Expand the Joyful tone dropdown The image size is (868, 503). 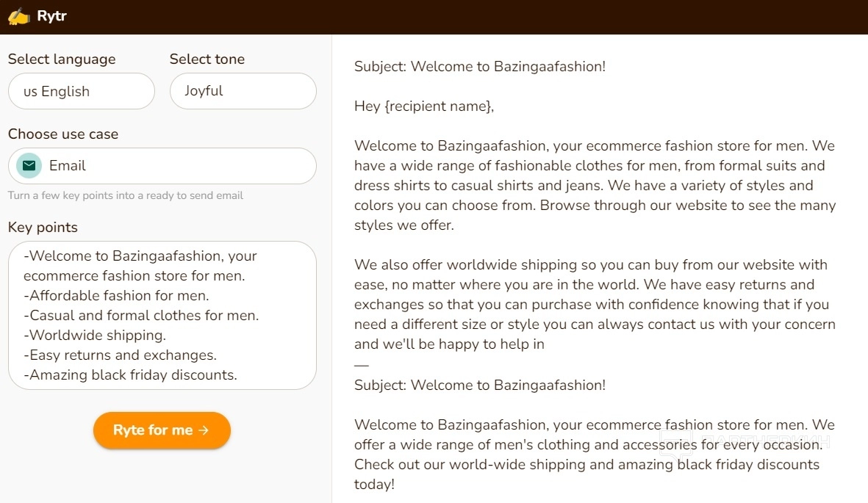click(243, 91)
